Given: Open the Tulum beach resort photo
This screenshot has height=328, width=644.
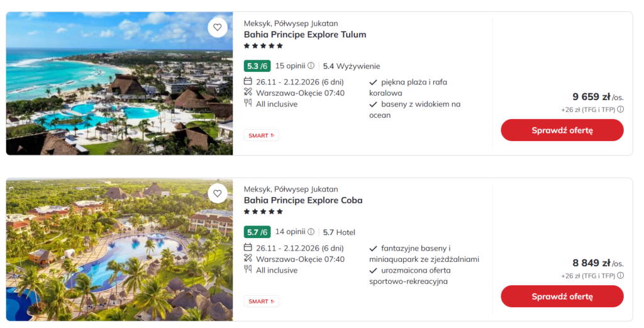Looking at the screenshot, I should pos(119,83).
